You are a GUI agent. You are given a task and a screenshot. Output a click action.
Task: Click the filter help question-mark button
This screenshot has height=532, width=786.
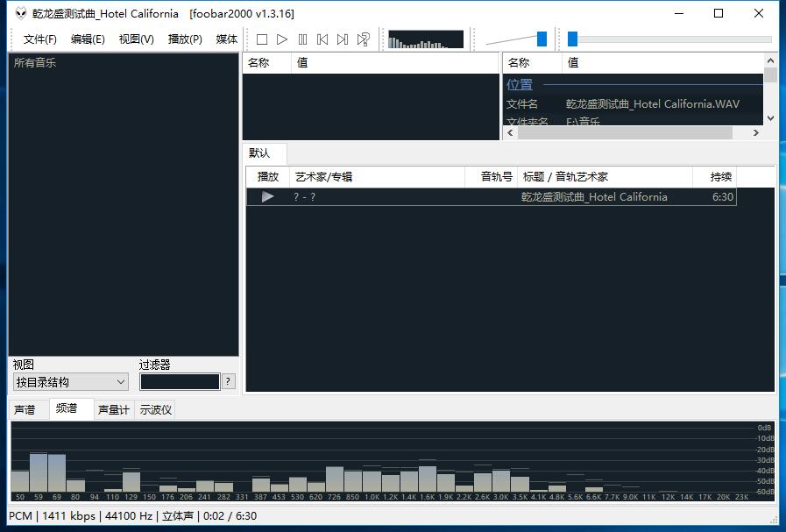(229, 381)
